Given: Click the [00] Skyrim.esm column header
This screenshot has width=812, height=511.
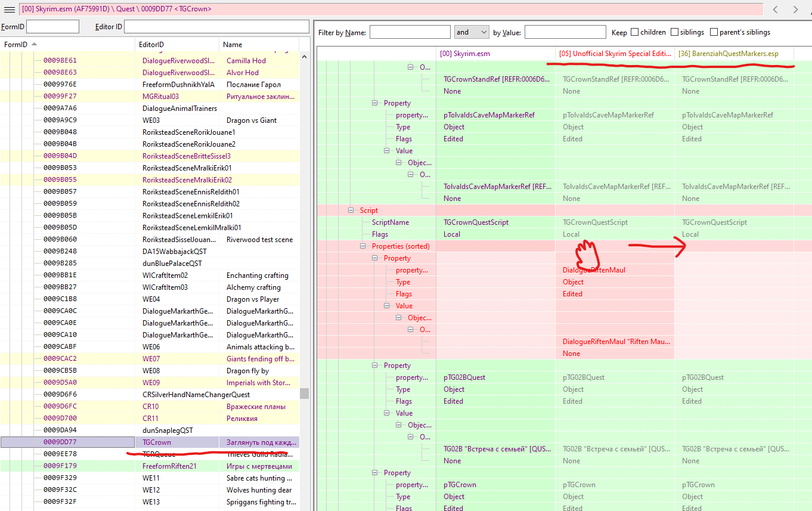Looking at the screenshot, I should [x=495, y=54].
